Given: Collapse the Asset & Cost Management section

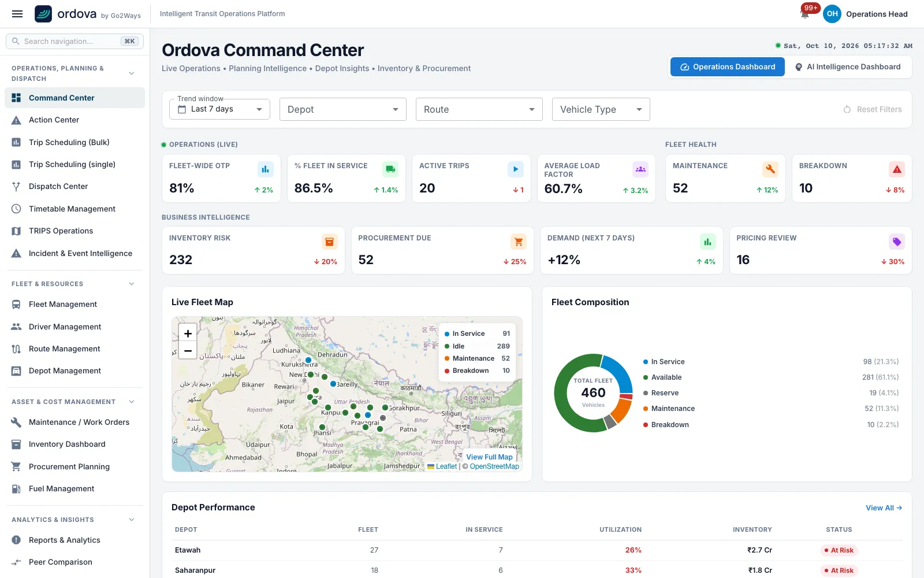Looking at the screenshot, I should tap(132, 402).
